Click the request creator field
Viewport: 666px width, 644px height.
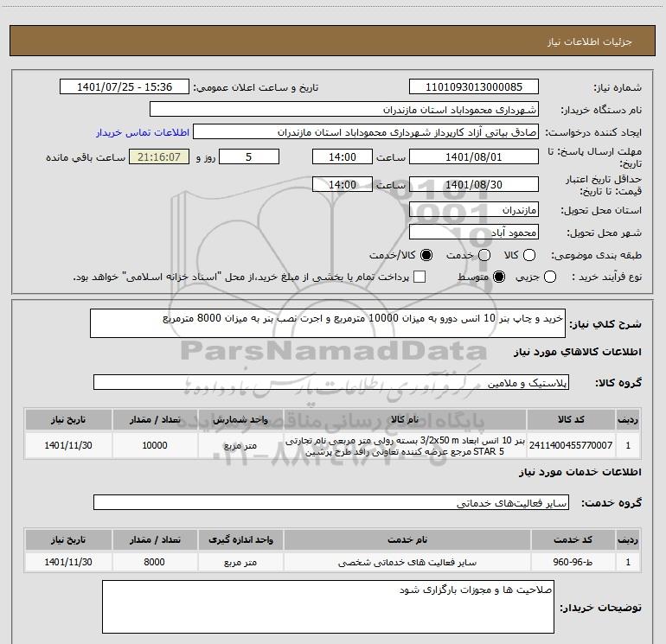(366, 132)
